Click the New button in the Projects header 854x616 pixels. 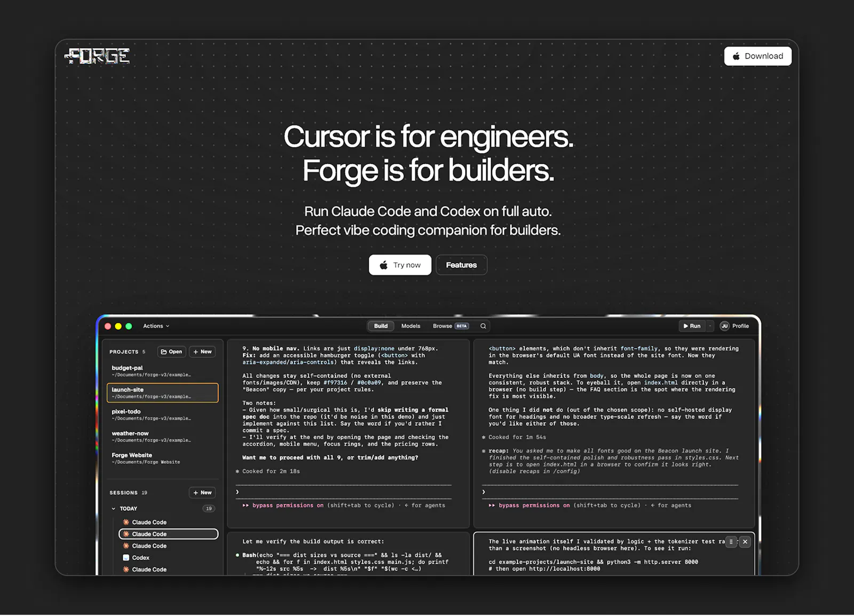tap(202, 352)
